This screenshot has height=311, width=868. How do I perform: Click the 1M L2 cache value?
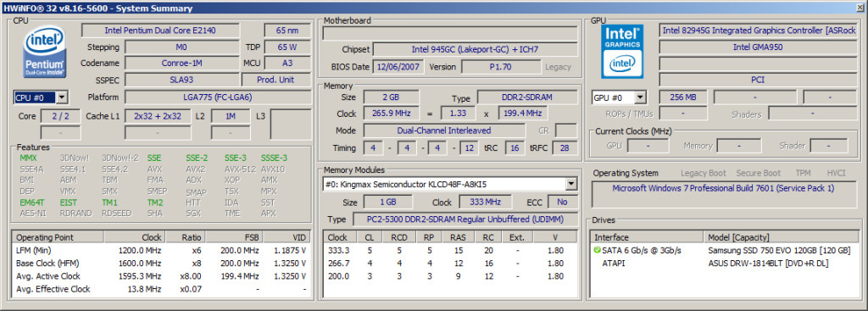pyautogui.click(x=231, y=116)
